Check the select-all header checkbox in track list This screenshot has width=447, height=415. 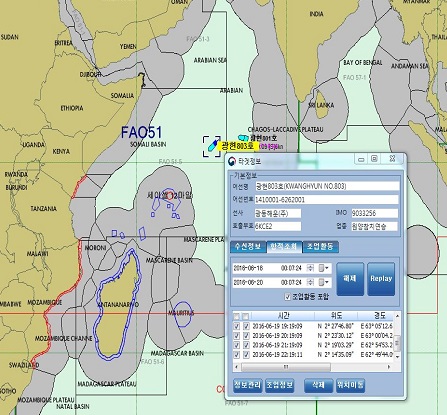click(236, 316)
